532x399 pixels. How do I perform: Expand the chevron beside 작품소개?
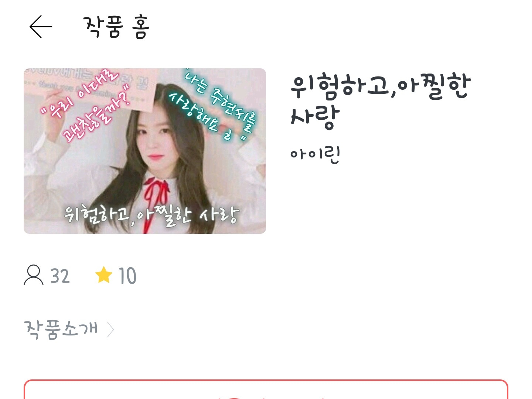110,330
